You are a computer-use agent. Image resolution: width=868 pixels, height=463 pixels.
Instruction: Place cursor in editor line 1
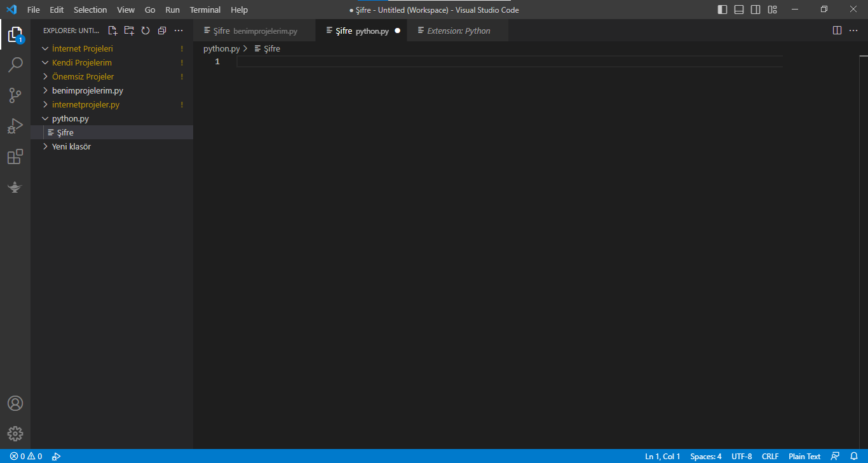(x=510, y=62)
